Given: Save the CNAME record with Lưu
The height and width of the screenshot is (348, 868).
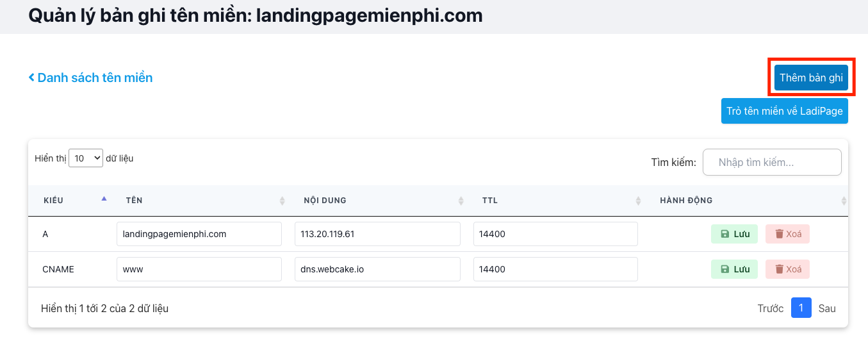Looking at the screenshot, I should 734,269.
